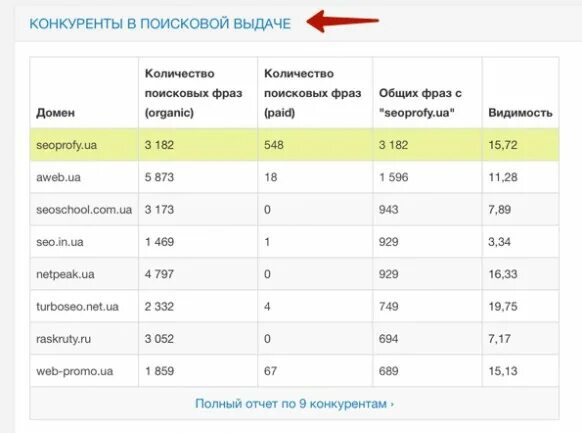This screenshot has width=582, height=433.
Task: Click visibility value 7,89
Action: coord(500,209)
